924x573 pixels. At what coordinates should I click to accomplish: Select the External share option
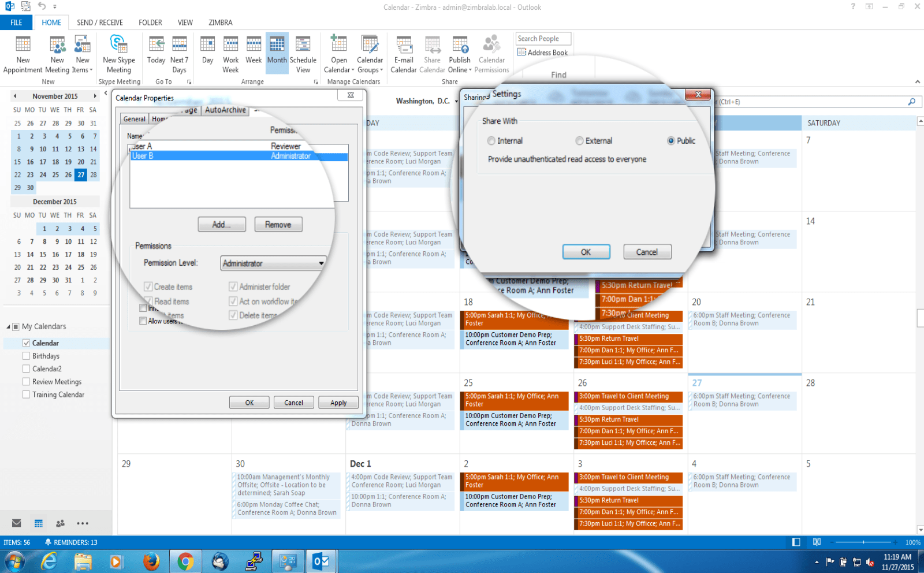(579, 141)
